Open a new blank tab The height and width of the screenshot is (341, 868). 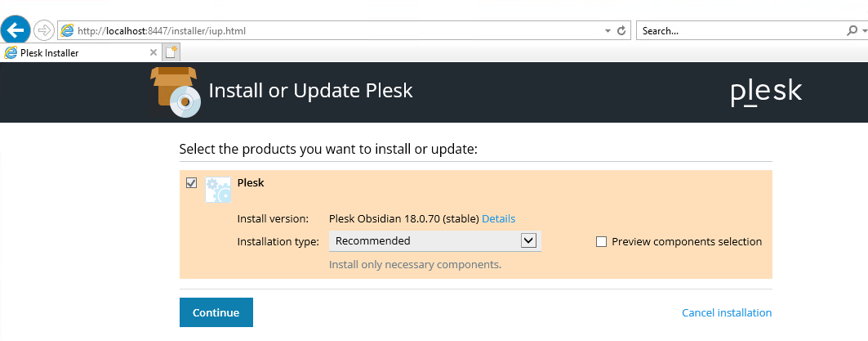(x=171, y=52)
